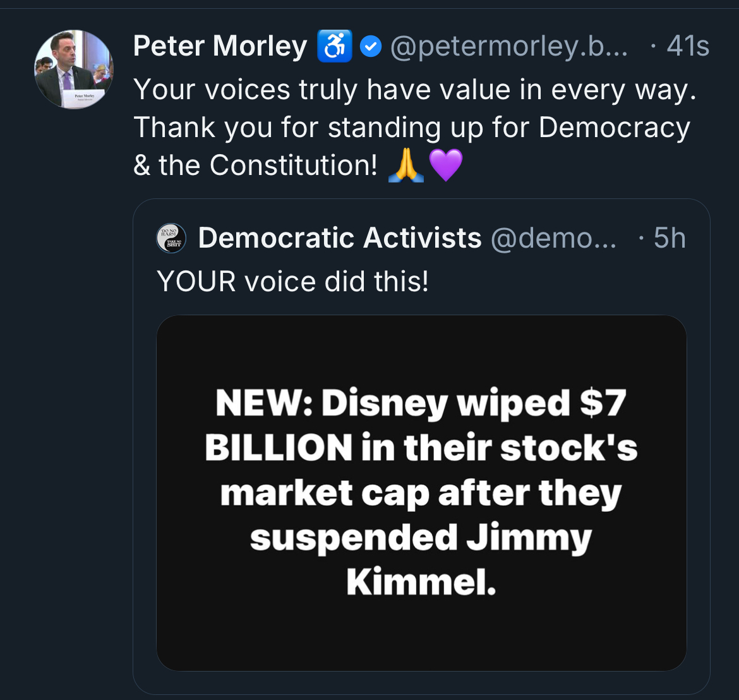Open the Peter Morley display name
The width and height of the screenshot is (739, 700).
coord(220,47)
